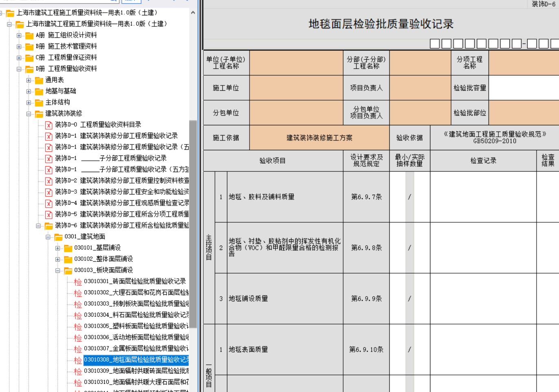559x392 pixels.
Task: Select 03010306 活动地板面层 item
Action: tap(136, 337)
